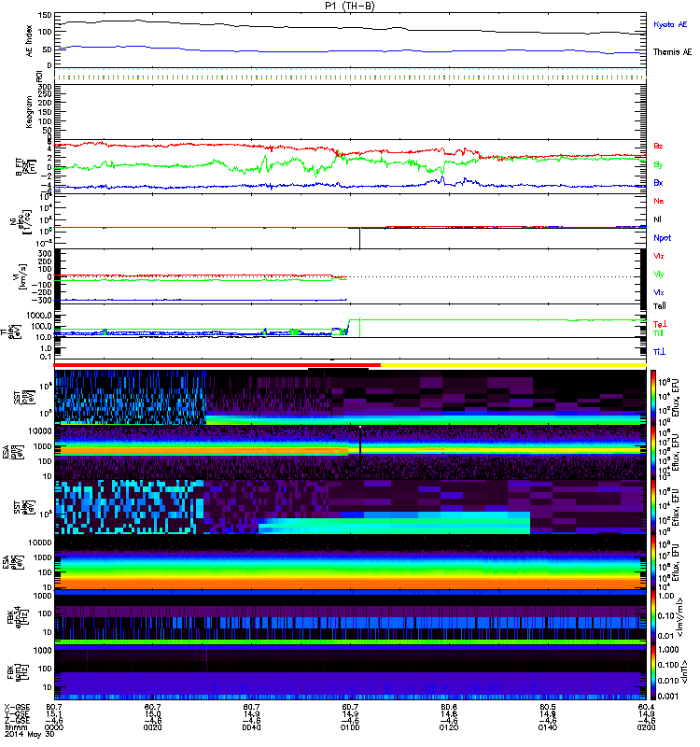This screenshot has height=747, width=700.
Task: Click the Keogram panel area
Action: [x=351, y=112]
